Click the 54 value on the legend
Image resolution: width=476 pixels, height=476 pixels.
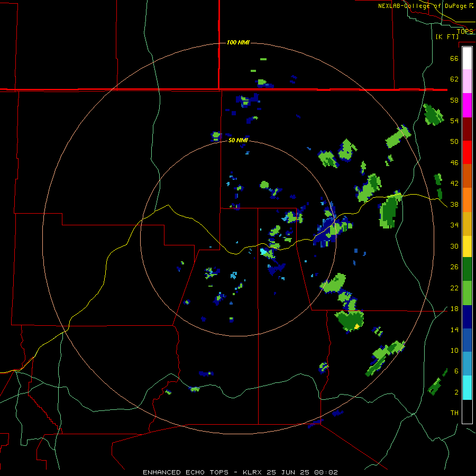[454, 121]
